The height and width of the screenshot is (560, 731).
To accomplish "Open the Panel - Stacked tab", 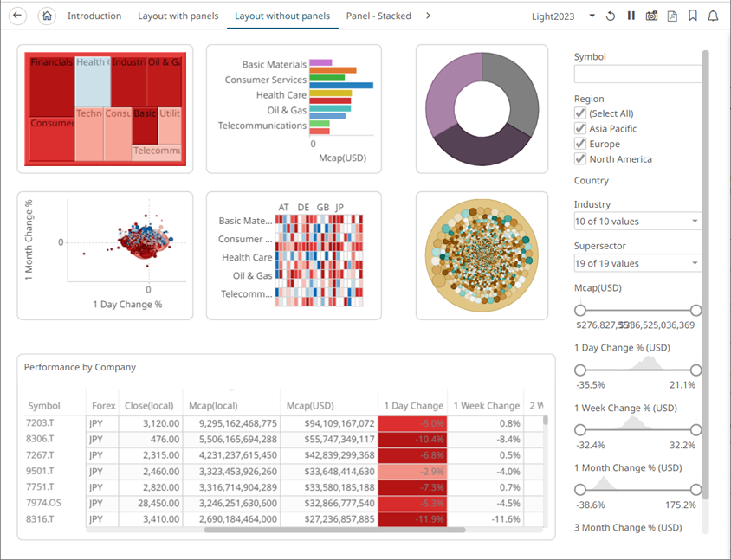I will click(378, 16).
